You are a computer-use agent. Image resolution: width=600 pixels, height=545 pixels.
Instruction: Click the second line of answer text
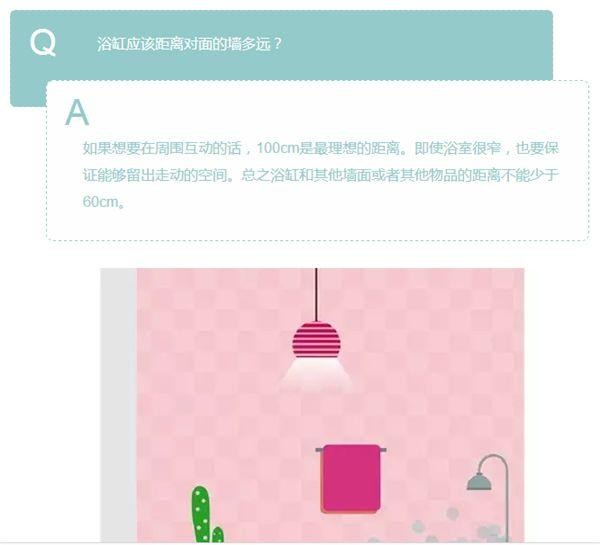[x=321, y=175]
